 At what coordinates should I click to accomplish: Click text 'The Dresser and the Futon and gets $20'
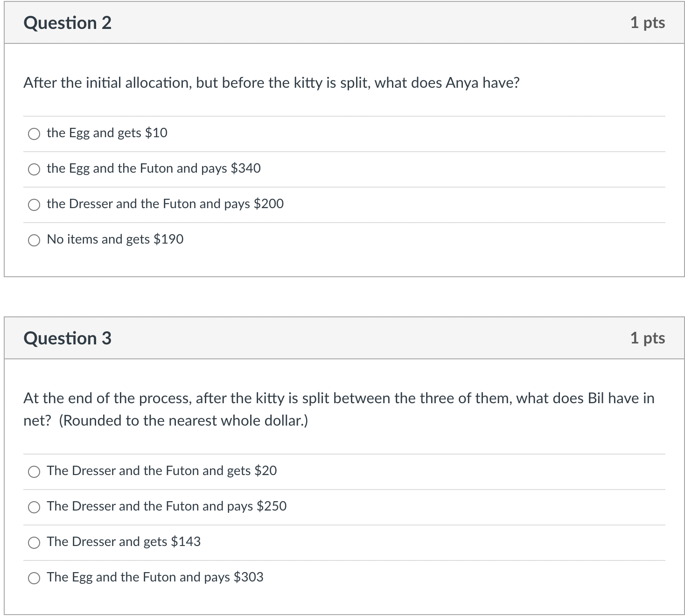162,471
